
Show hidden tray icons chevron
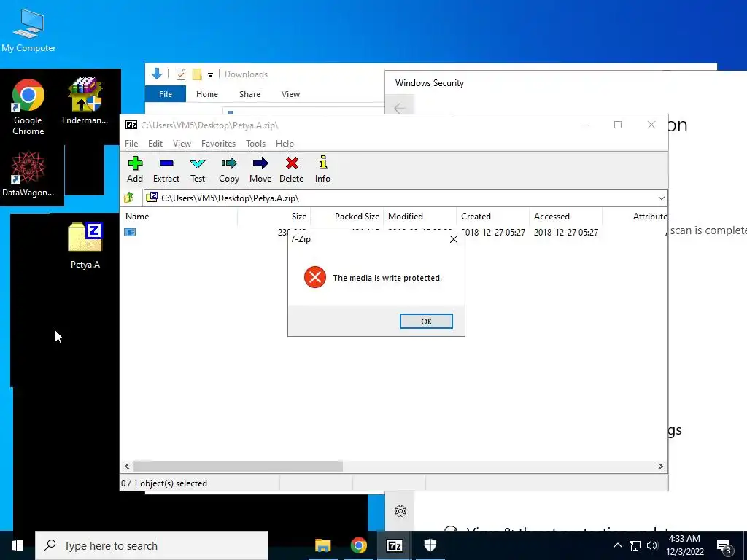617,545
